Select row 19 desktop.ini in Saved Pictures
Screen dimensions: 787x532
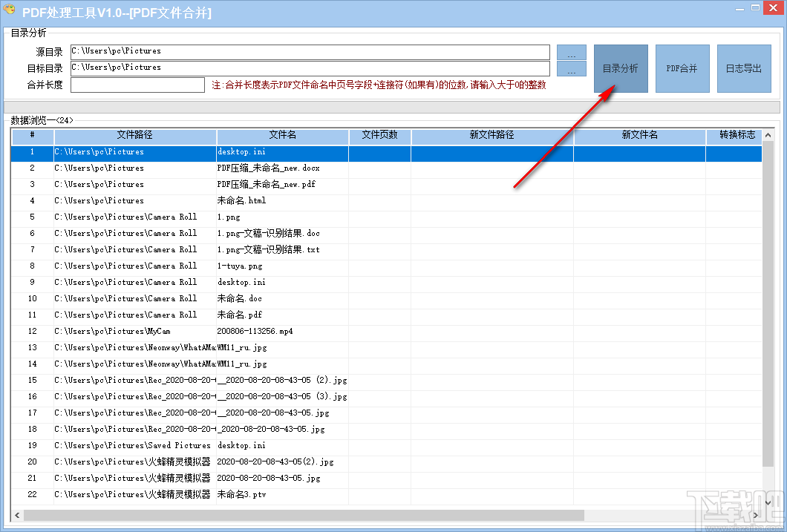pos(387,446)
